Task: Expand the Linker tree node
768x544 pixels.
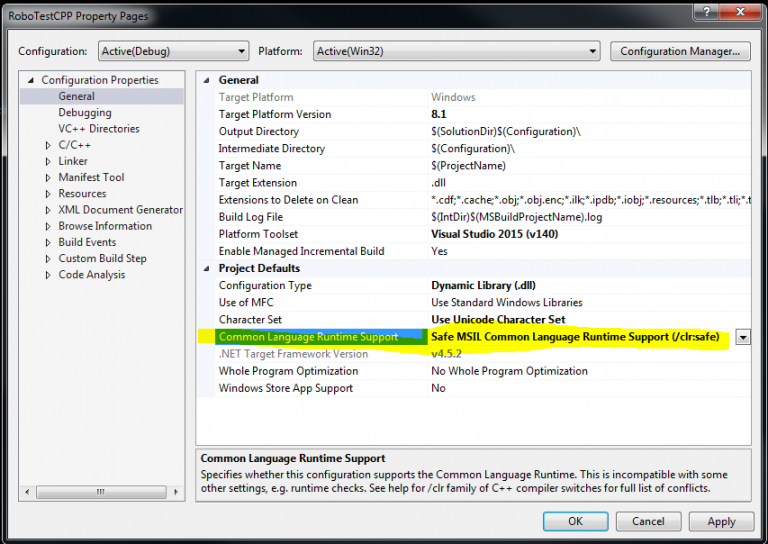Action: click(48, 161)
